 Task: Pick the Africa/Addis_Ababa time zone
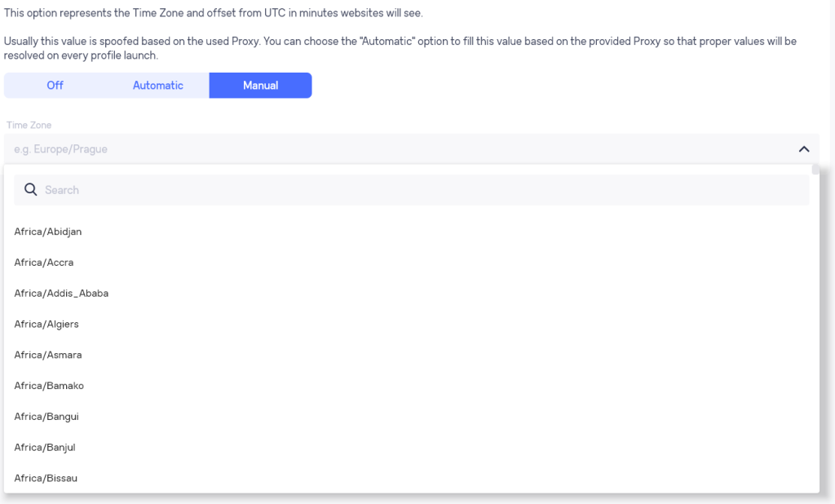click(411, 294)
